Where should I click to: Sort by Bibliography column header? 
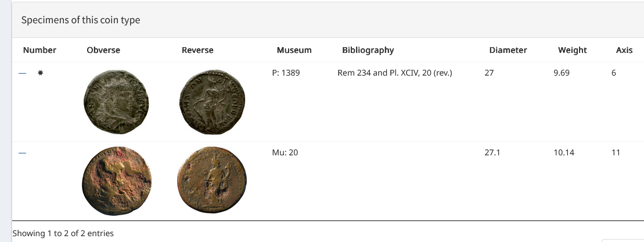pos(368,50)
